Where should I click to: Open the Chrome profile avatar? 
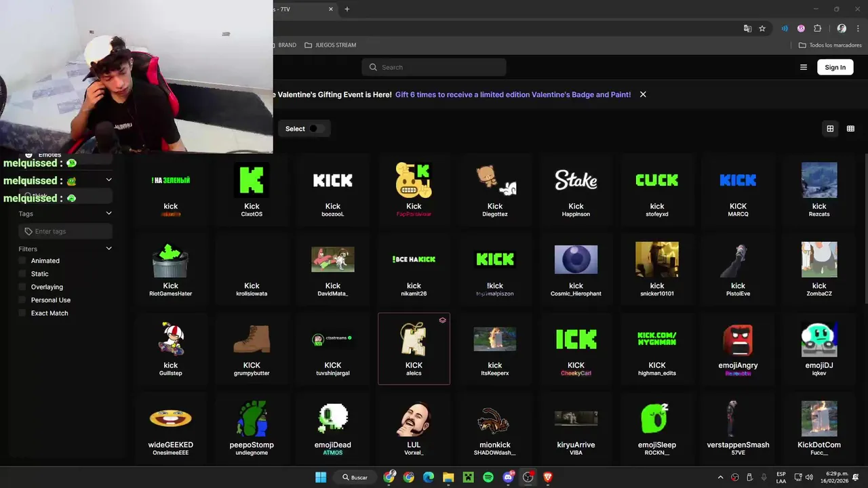click(842, 28)
